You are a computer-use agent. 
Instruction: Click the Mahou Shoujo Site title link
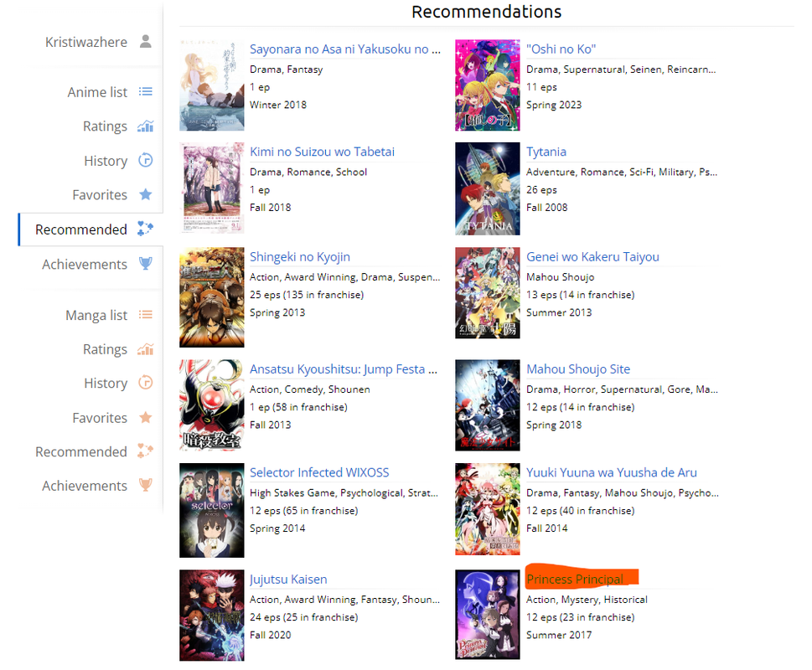tap(578, 368)
